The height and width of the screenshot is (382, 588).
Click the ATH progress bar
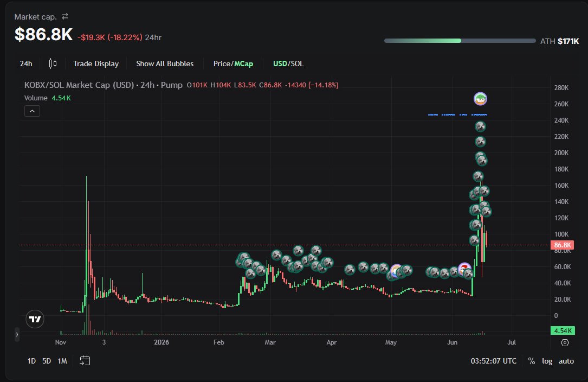coord(460,41)
